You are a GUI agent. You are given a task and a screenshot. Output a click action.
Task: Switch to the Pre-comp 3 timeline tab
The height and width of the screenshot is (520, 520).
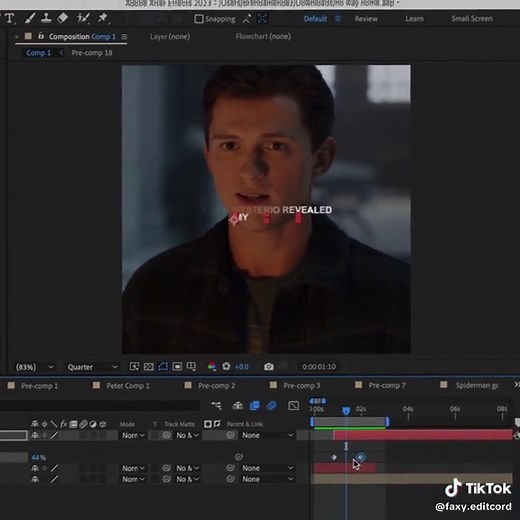tap(302, 386)
